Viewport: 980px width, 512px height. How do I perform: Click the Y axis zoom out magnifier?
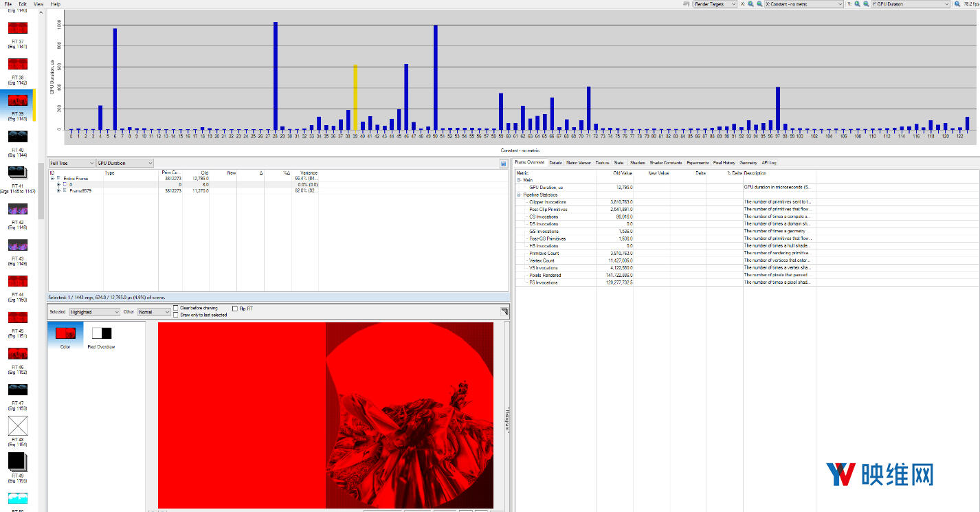click(x=866, y=4)
